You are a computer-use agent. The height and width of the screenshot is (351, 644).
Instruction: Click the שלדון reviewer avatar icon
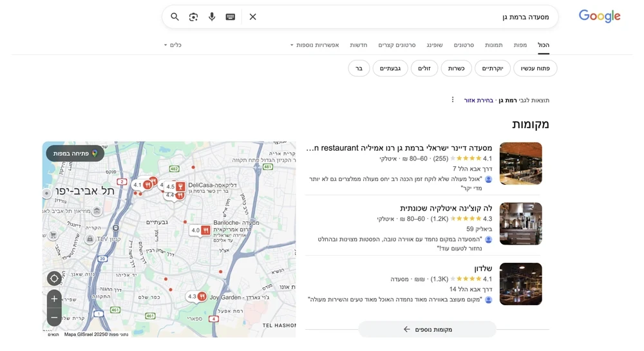click(488, 299)
